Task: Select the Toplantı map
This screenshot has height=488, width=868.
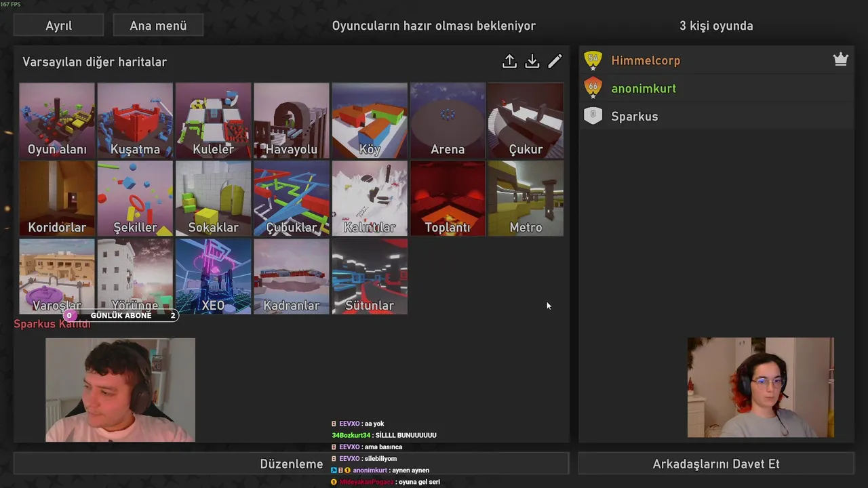Action: point(448,199)
